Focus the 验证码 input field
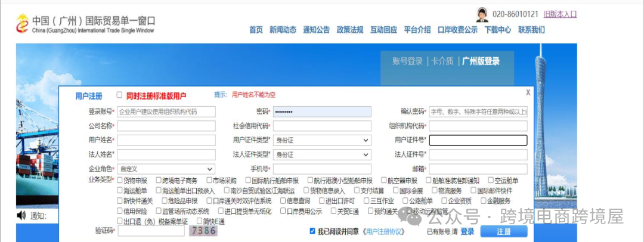Image resolution: width=644 pixels, height=242 pixels. point(151,231)
